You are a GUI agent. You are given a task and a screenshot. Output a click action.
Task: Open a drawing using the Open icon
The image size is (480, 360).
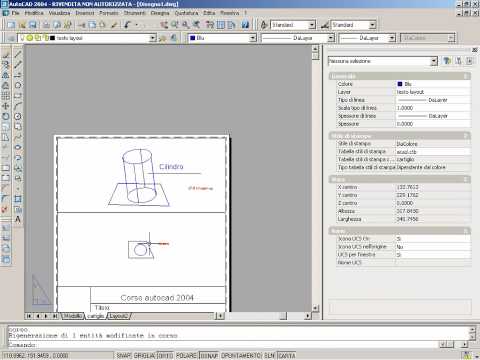tap(22, 25)
